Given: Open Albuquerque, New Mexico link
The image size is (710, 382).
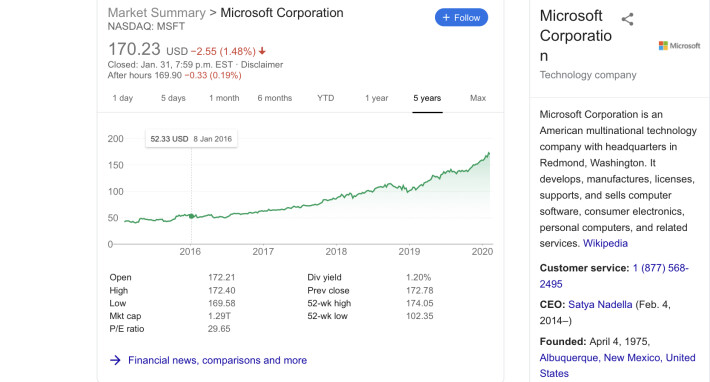Looking at the screenshot, I should (617, 366).
